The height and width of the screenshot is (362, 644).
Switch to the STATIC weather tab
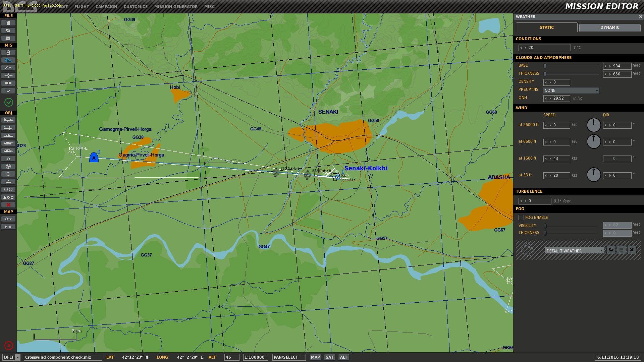546,27
